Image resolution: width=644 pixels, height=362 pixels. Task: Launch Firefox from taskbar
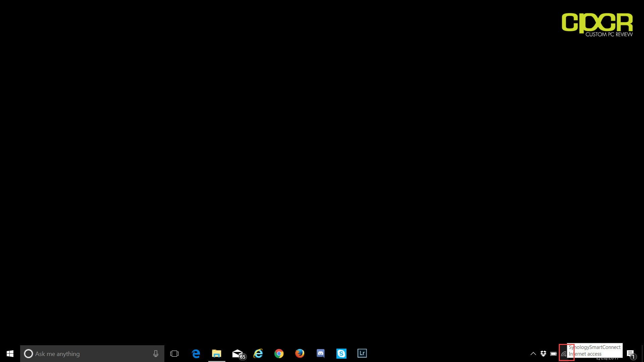pos(300,354)
